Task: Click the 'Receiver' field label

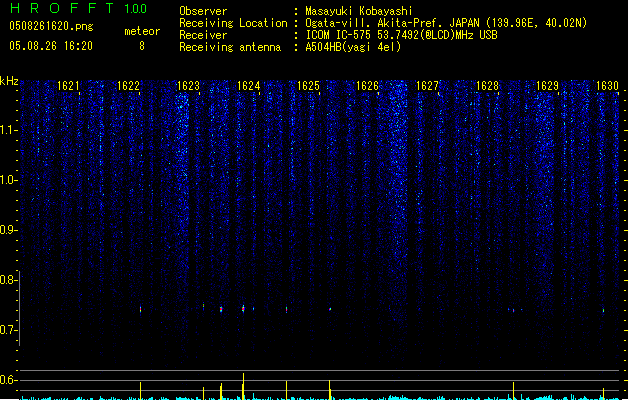Action: [x=203, y=35]
